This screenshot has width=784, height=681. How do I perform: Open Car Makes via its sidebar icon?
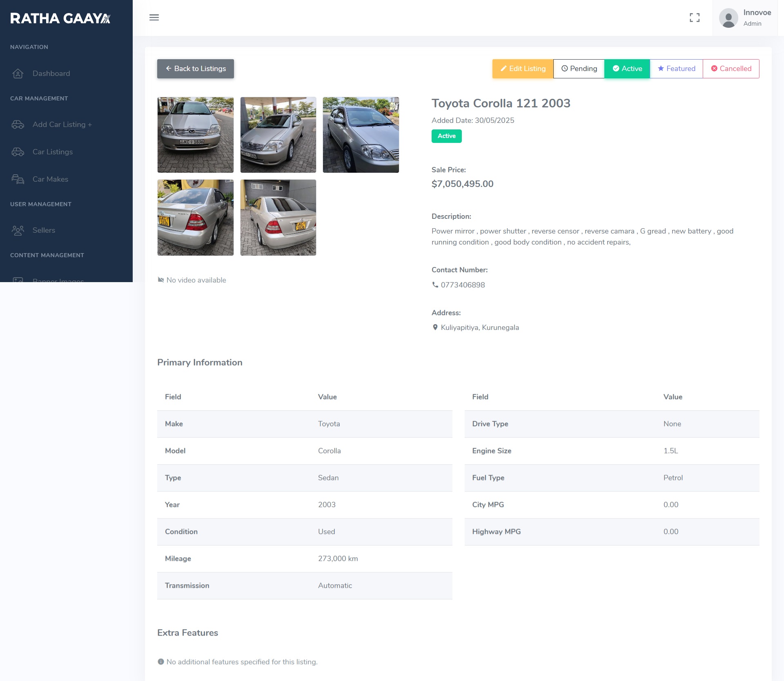(x=18, y=179)
